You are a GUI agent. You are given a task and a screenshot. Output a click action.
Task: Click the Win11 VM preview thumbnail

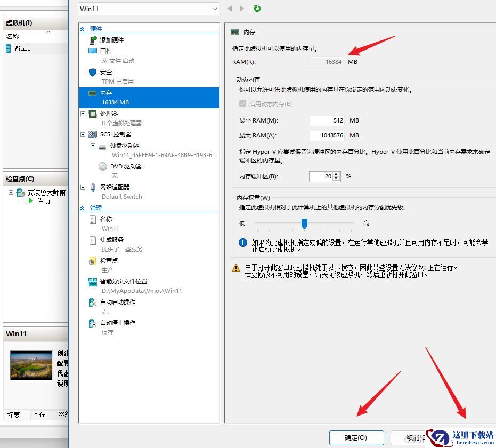click(31, 365)
